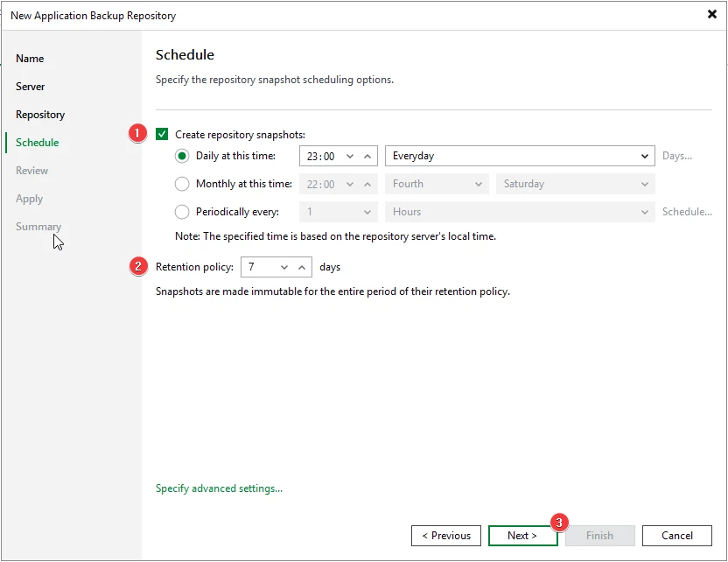Viewport: 728px width, 562px height.
Task: Select the Daily at this time option
Action: pyautogui.click(x=182, y=156)
